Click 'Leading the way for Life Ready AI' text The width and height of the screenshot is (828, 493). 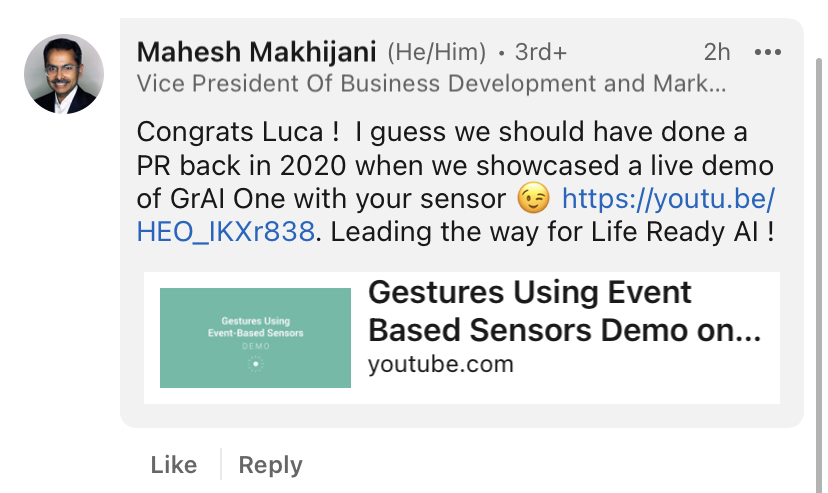(542, 233)
